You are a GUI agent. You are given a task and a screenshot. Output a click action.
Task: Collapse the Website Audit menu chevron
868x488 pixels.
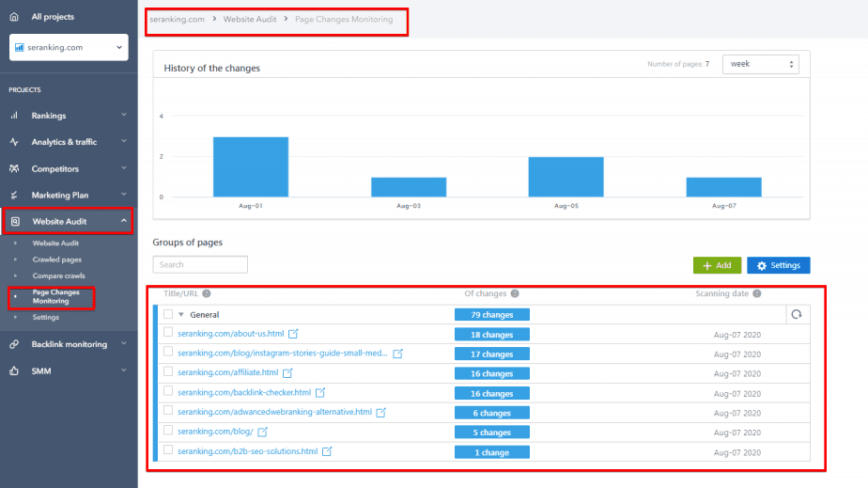[123, 220]
